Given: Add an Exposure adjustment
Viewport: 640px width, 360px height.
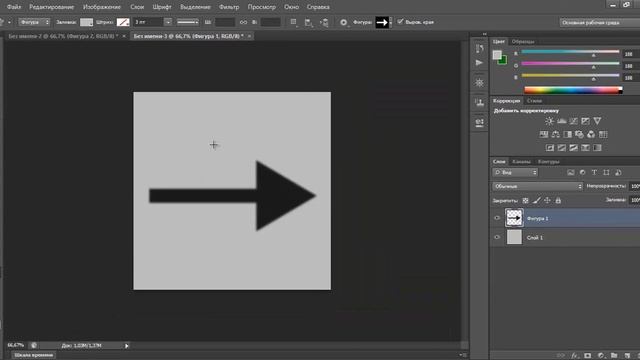Looking at the screenshot, I should click(x=585, y=121).
